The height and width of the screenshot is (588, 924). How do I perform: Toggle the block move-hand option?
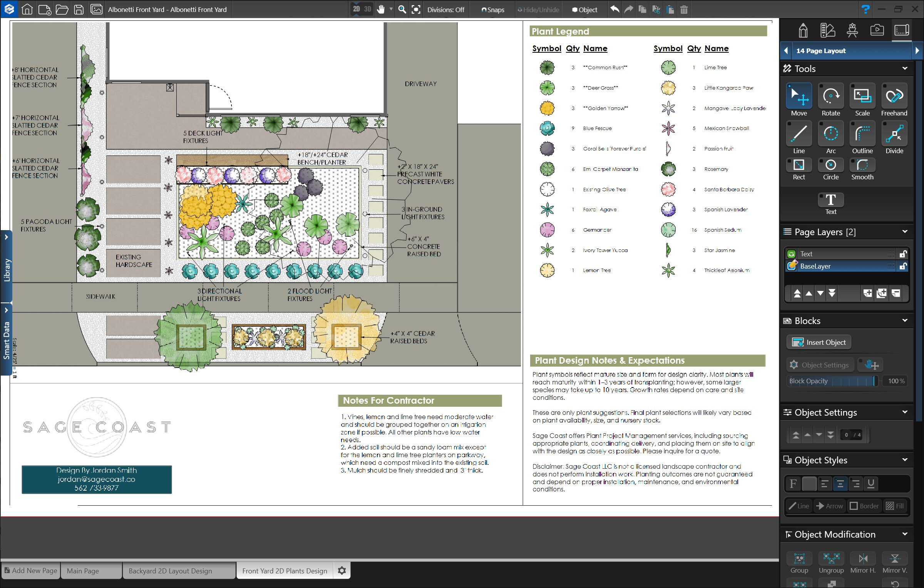click(871, 365)
